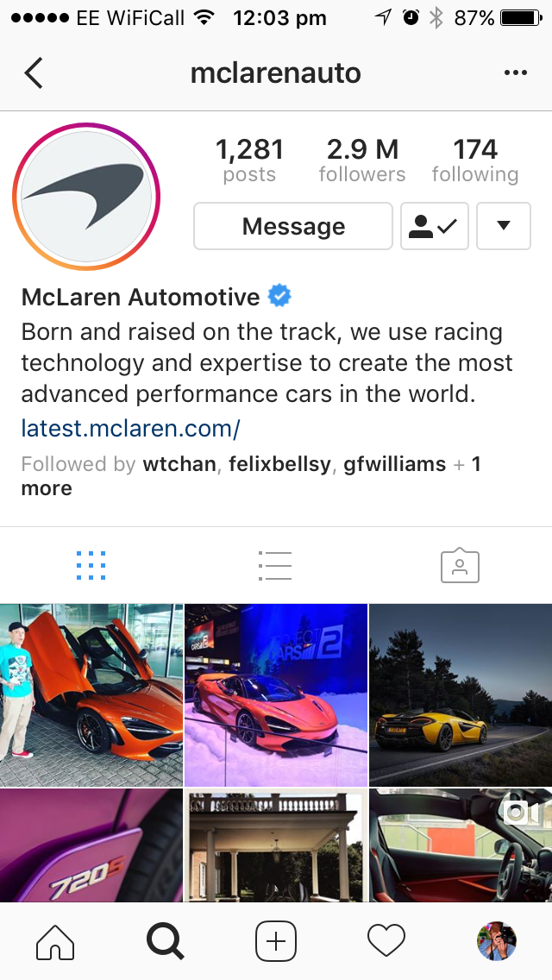Tap the new post plus icon
The image size is (552, 980).
276,940
